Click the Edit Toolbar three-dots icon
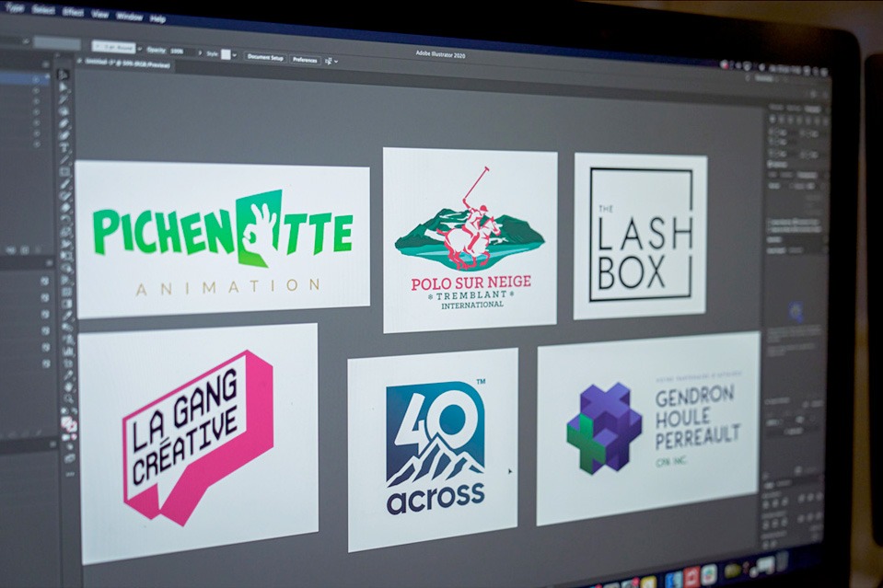The image size is (883, 588). (x=69, y=474)
